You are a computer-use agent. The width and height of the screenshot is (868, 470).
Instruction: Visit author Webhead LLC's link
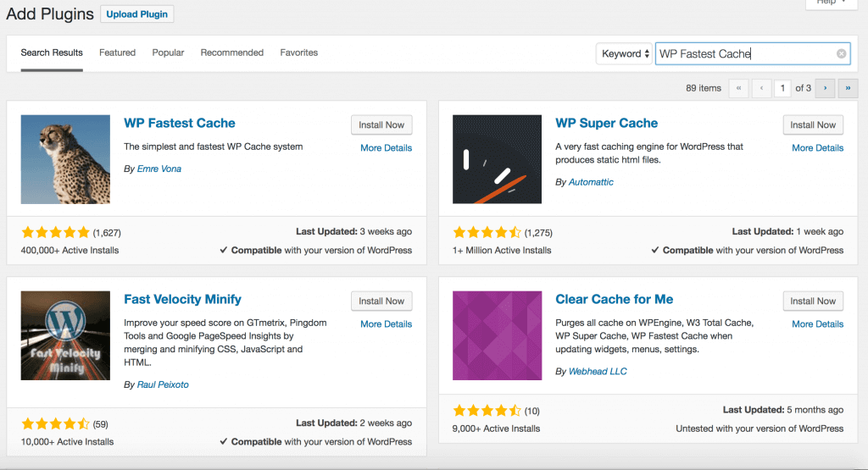(598, 371)
